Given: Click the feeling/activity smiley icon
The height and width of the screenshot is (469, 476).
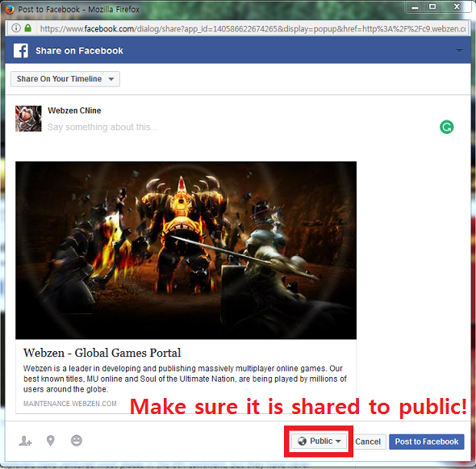Looking at the screenshot, I should click(x=77, y=441).
